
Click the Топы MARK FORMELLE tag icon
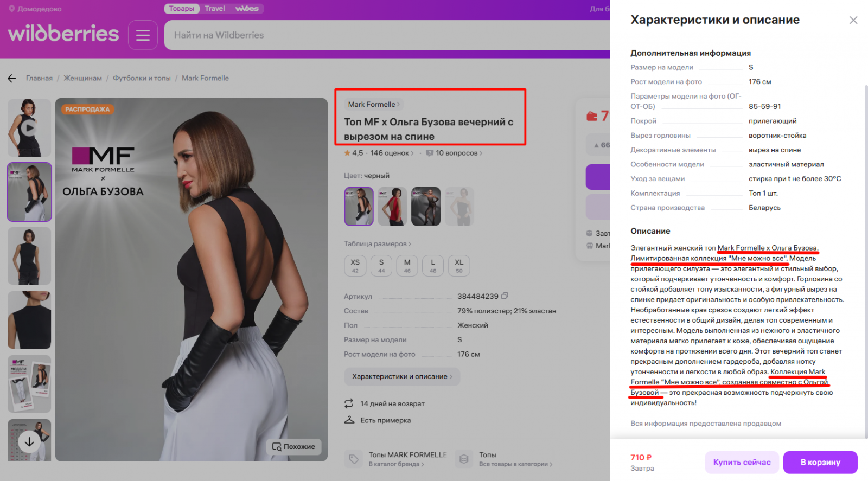[354, 459]
